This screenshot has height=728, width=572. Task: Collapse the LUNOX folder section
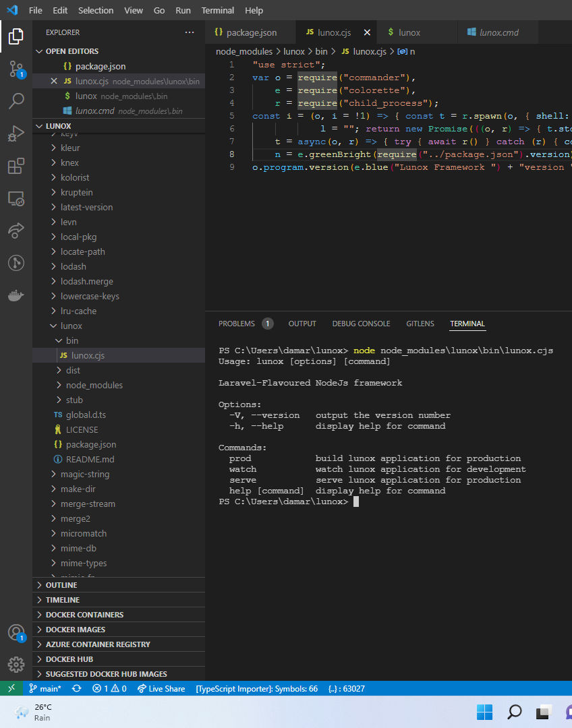point(119,126)
